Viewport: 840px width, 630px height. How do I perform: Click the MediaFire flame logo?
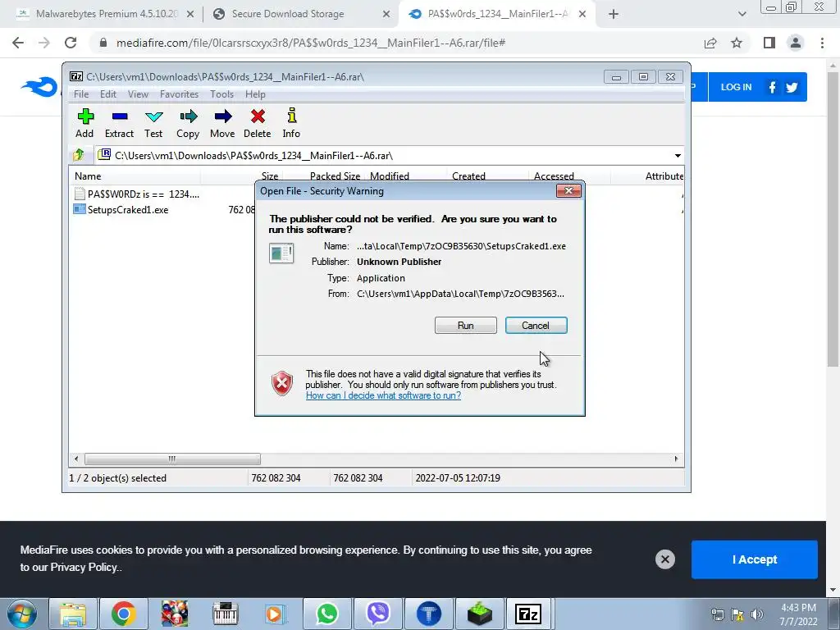(39, 87)
